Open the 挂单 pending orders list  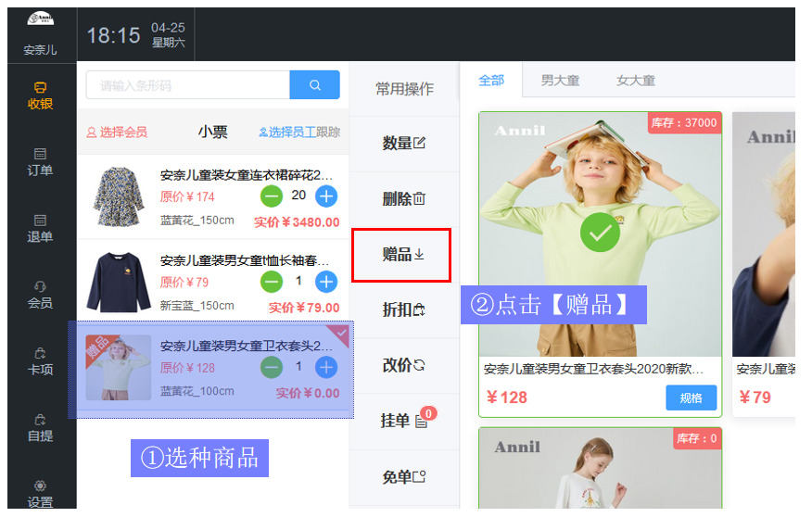coord(403,421)
